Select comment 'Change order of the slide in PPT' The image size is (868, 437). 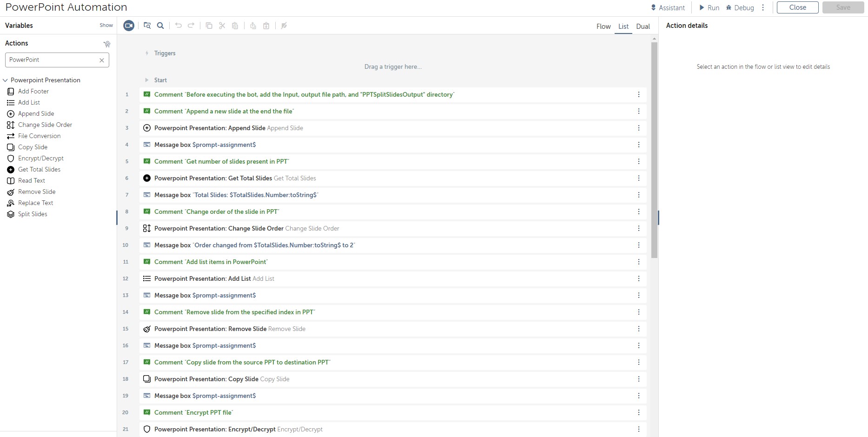click(393, 212)
